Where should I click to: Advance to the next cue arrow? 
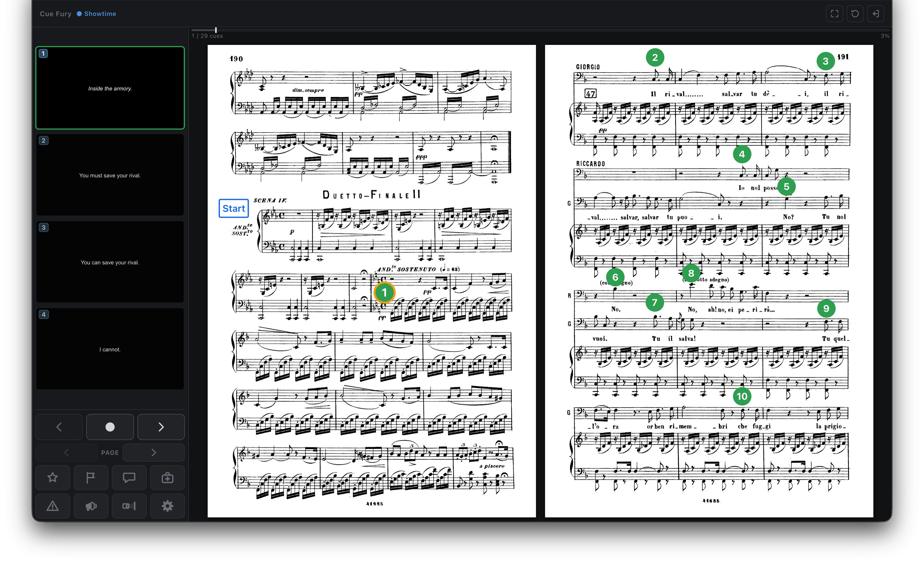[161, 427]
